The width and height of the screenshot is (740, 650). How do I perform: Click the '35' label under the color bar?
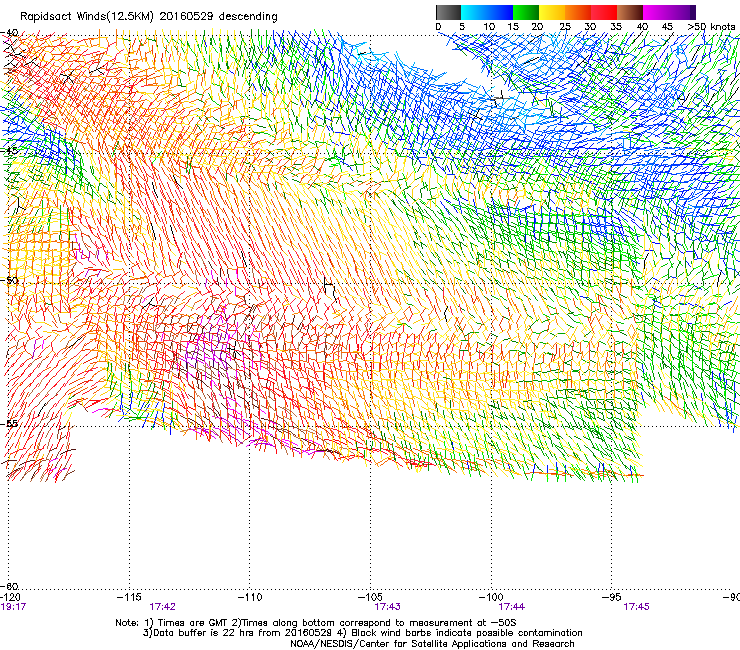(616, 27)
